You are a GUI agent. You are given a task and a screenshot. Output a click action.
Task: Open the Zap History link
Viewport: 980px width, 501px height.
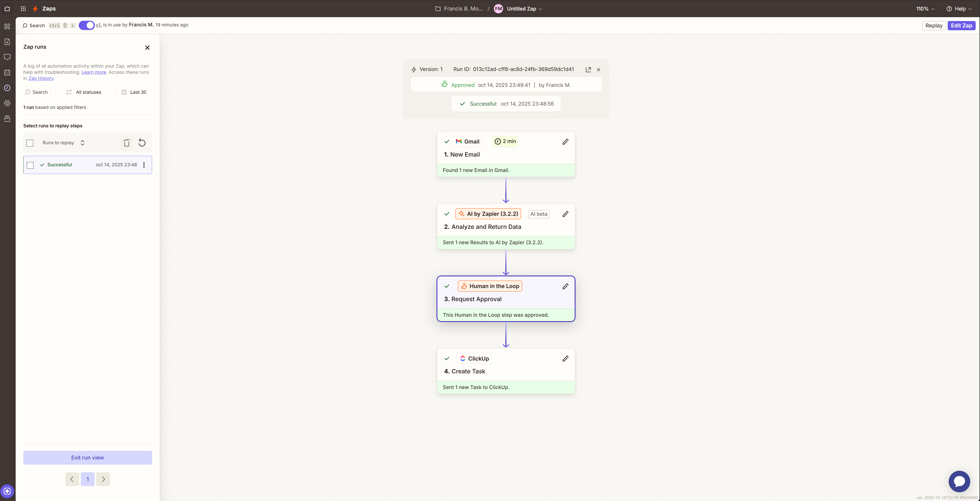41,78
